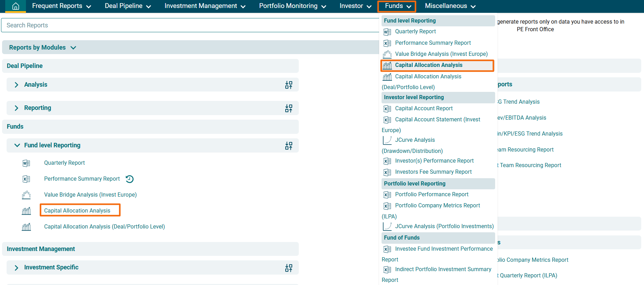
Task: Click the Value Bridge Analysis icon in dropdown menu
Action: pos(387,54)
